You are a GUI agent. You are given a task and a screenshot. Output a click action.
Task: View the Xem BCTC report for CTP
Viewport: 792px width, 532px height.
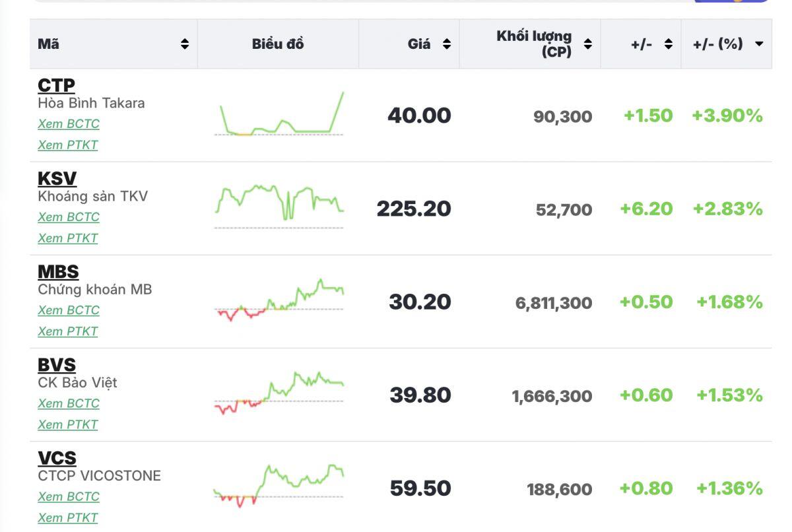click(69, 124)
